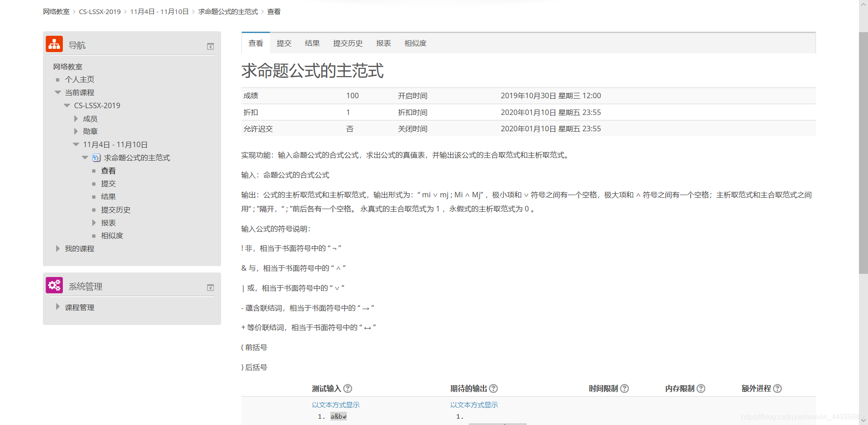Screen dimensions: 868x425
Task: Click 求命题公式的主范式 page heading
Action: coord(312,71)
